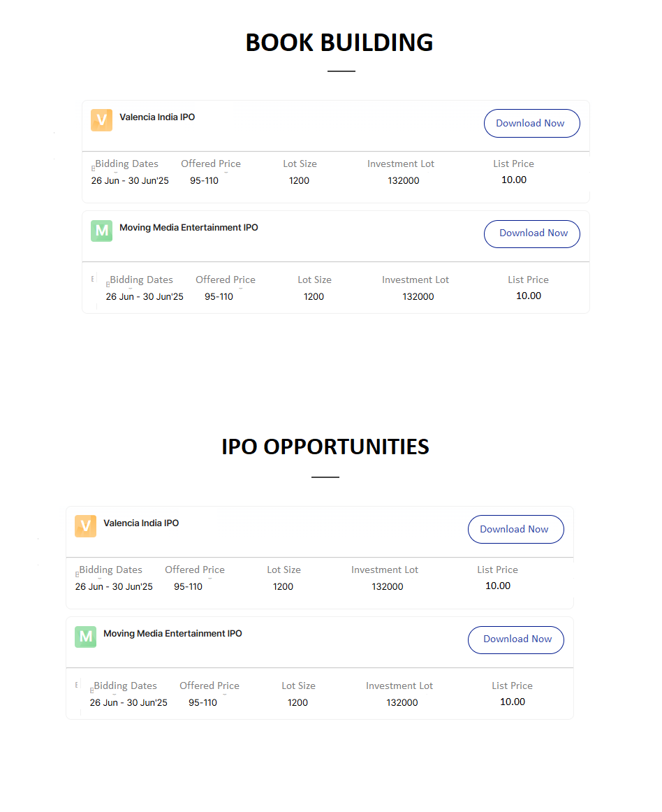
Task: Click Valencia's Lot Size label in Book Building
Action: pos(300,164)
